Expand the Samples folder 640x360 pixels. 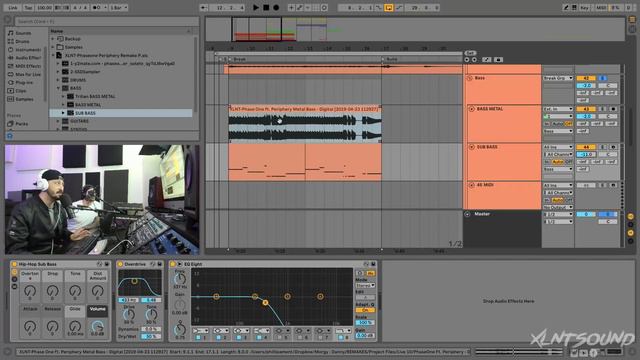[53, 47]
